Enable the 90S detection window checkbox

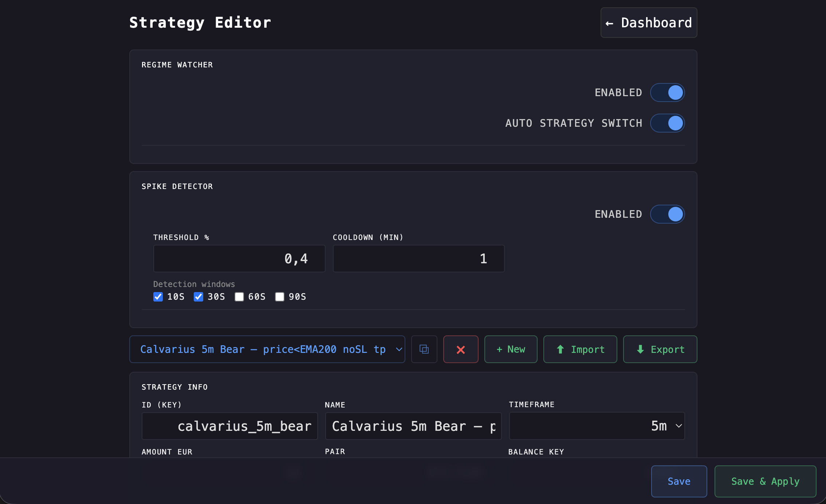tap(280, 297)
